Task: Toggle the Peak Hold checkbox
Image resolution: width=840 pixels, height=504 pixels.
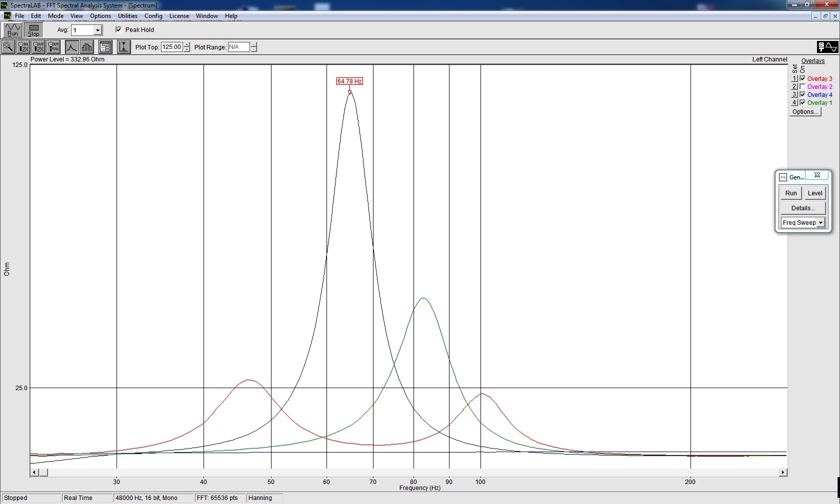Action: point(118,29)
